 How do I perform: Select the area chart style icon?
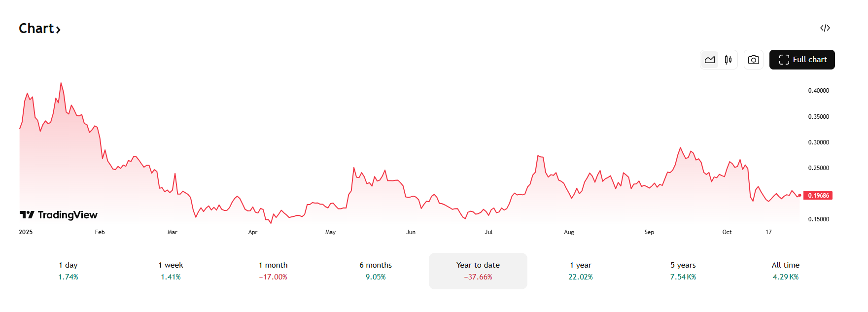coord(709,59)
